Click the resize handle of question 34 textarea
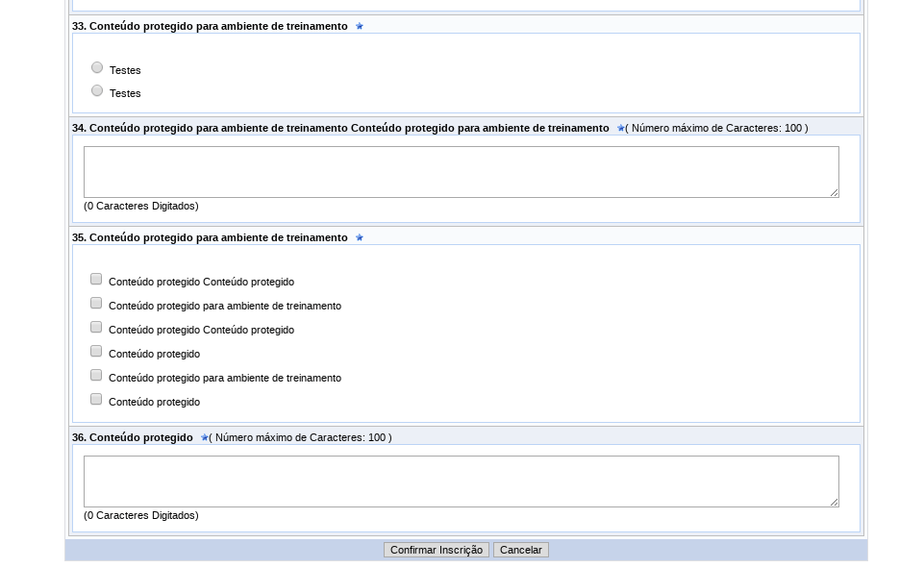 click(835, 193)
